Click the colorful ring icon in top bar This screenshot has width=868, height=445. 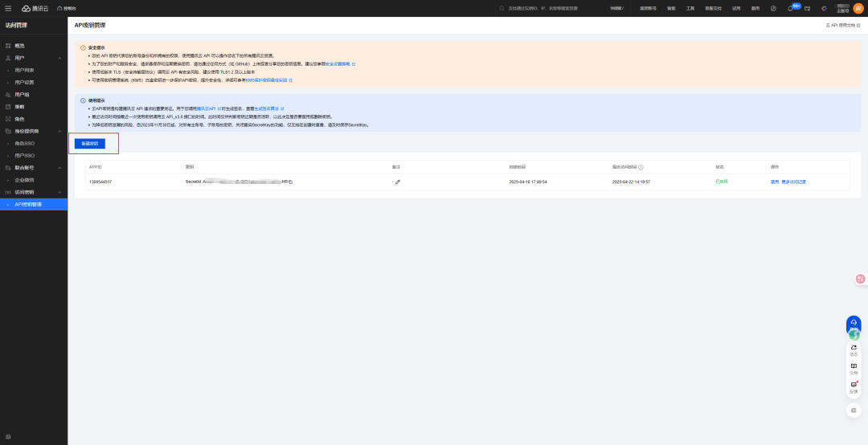pos(824,8)
